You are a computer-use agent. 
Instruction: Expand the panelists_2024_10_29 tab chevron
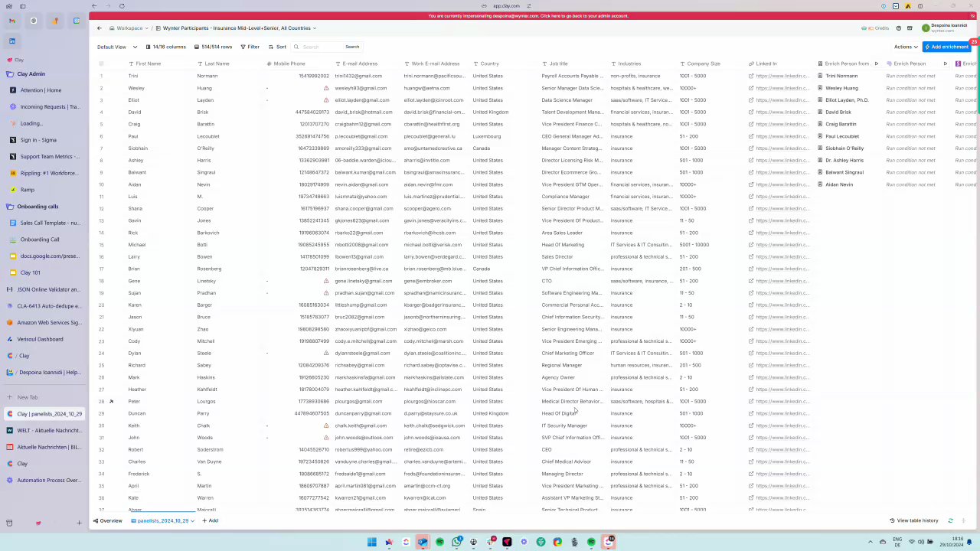pos(192,520)
